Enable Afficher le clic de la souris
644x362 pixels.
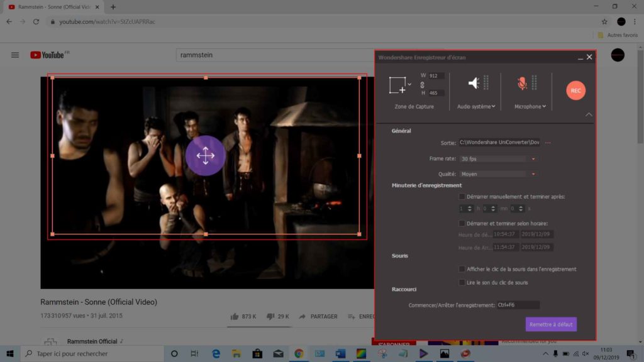[462, 269]
